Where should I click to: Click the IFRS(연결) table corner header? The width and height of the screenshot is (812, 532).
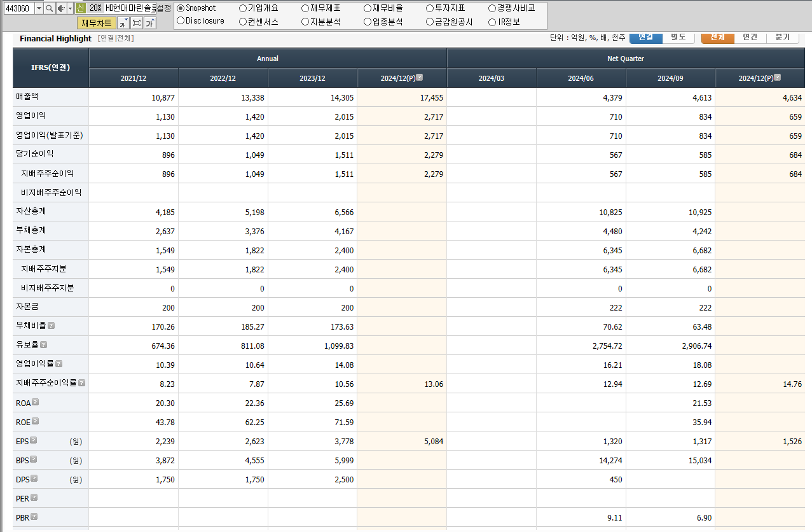coord(51,67)
